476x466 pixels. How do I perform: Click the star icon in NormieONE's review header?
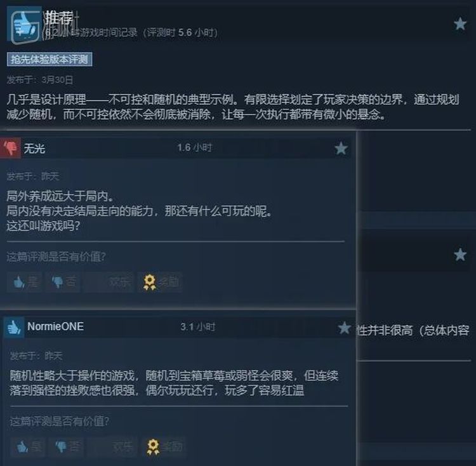click(344, 328)
